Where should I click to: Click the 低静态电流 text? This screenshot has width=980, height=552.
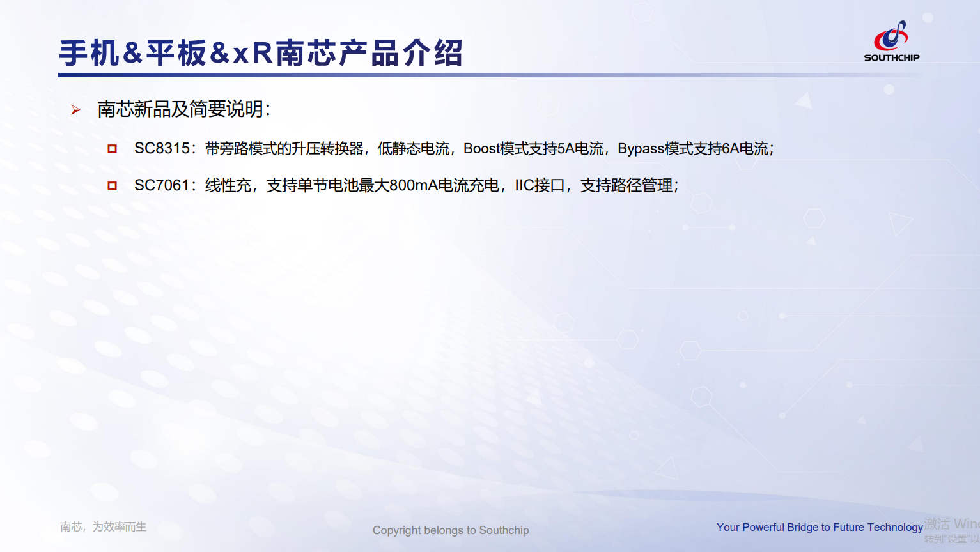point(414,149)
